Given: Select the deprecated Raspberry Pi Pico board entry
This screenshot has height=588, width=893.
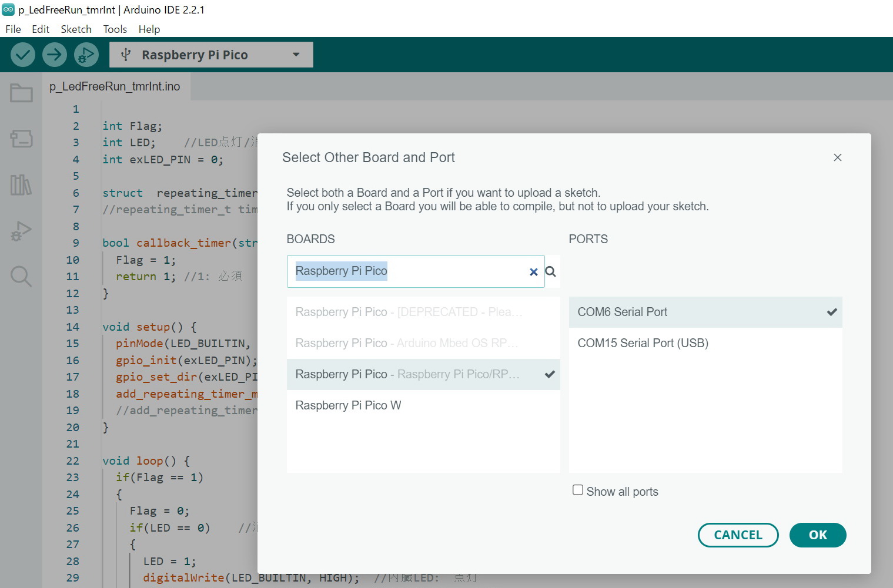Looking at the screenshot, I should 423,312.
